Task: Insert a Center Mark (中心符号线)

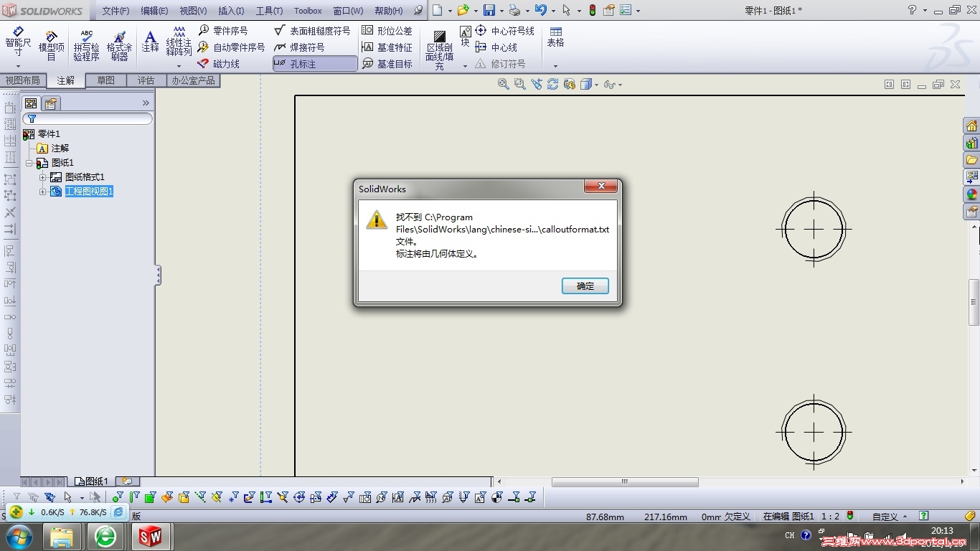Action: pos(504,31)
